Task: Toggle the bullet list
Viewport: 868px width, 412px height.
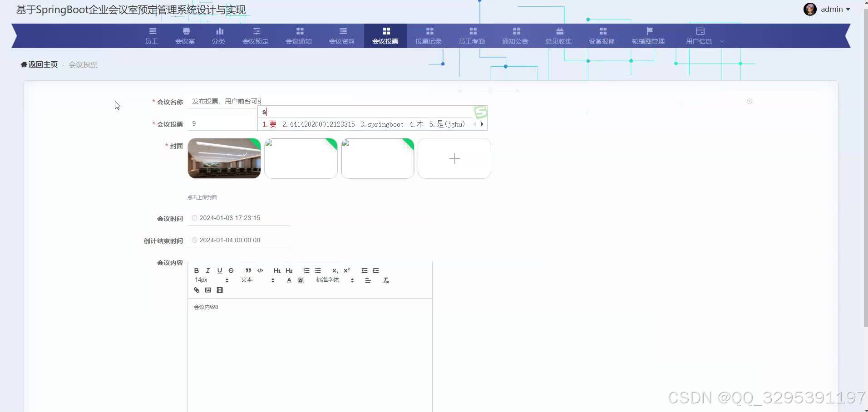Action: coord(318,270)
